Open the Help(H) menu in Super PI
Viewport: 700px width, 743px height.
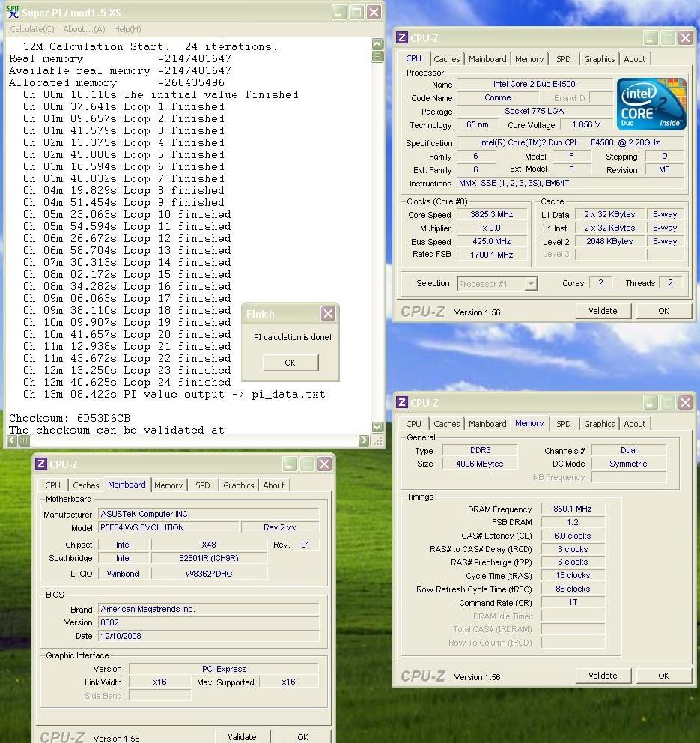pyautogui.click(x=127, y=29)
